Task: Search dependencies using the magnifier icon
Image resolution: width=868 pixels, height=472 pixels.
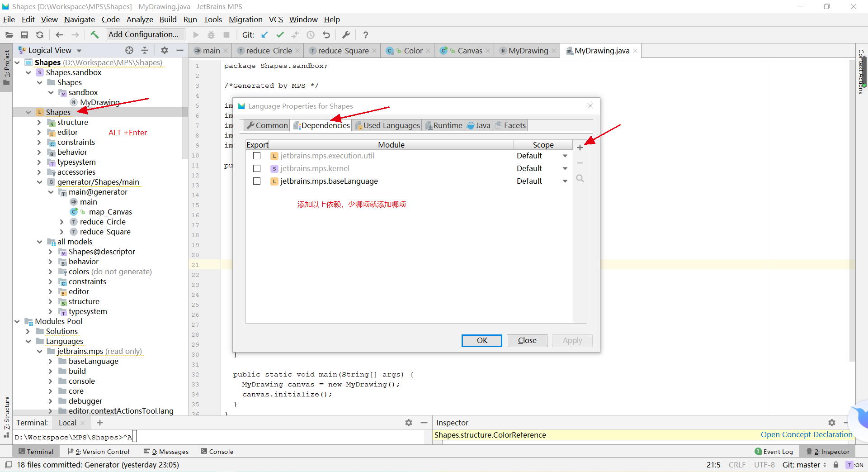Action: tap(580, 178)
